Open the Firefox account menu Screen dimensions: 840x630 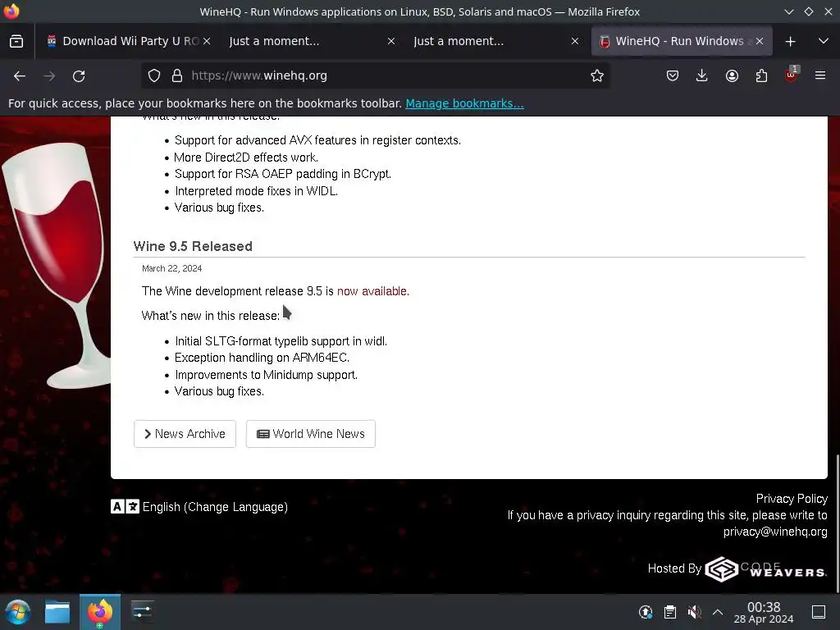(x=732, y=76)
